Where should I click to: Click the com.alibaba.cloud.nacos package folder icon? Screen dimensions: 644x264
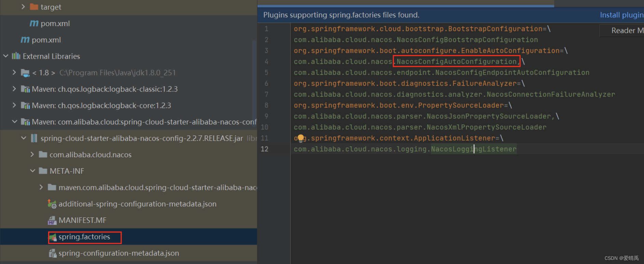point(43,155)
